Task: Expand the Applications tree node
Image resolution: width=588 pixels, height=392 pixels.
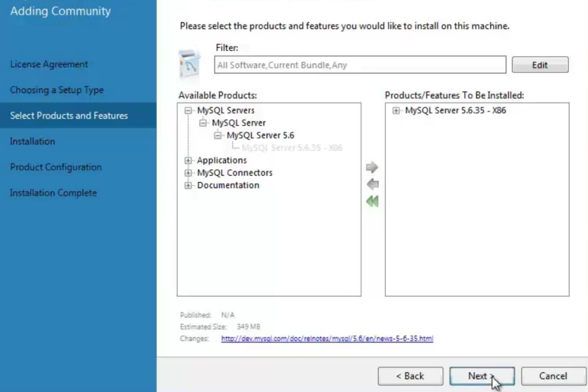Action: click(188, 160)
